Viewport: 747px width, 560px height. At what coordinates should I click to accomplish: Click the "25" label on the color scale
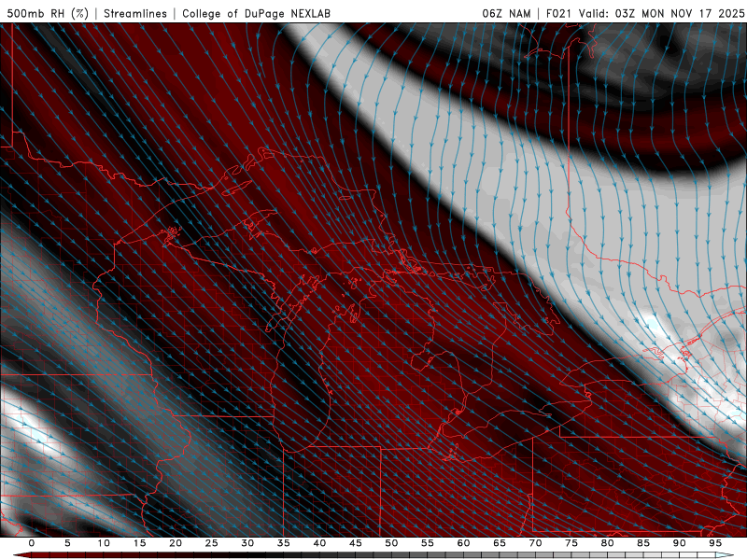(x=212, y=543)
